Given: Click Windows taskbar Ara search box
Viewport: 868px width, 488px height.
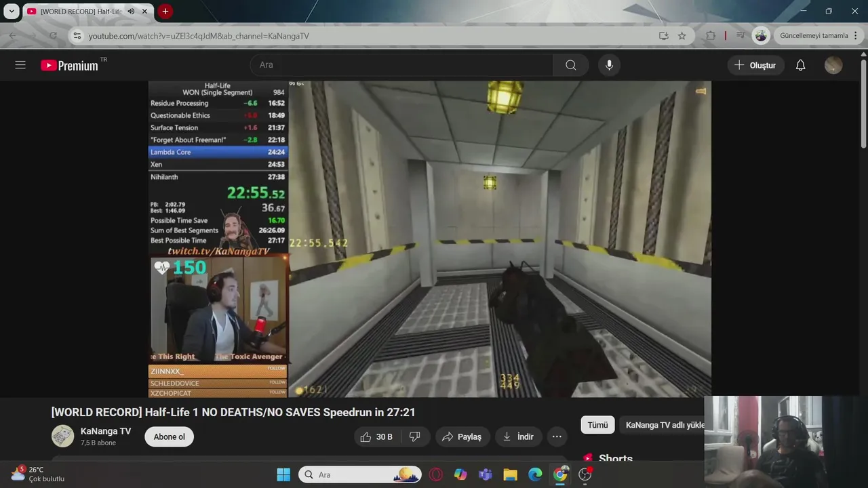Looking at the screenshot, I should (360, 474).
